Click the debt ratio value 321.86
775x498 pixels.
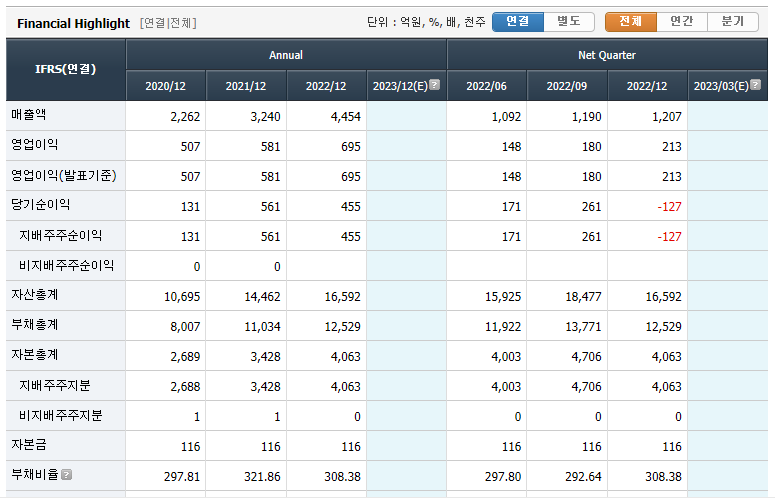(262, 477)
